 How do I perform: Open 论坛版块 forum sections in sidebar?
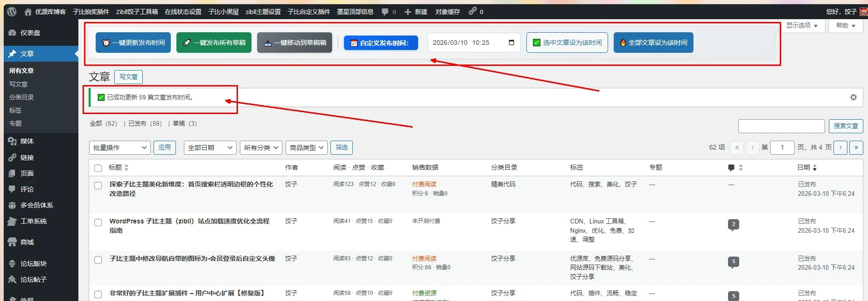pos(33,264)
